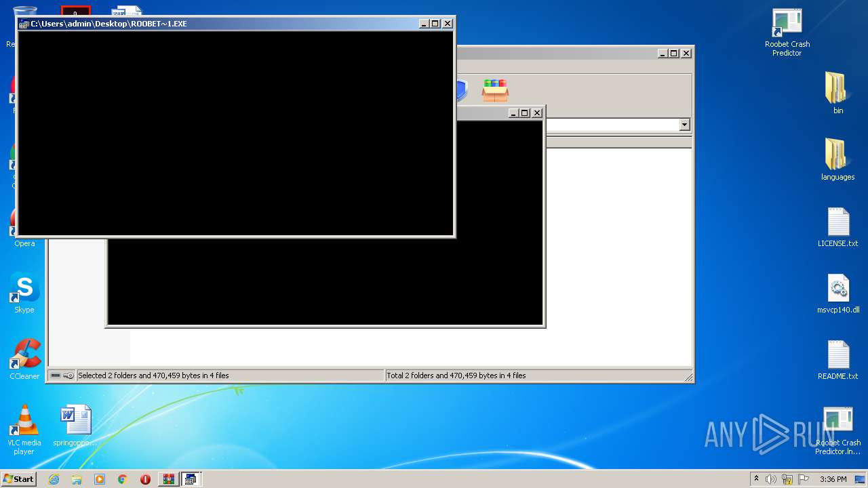Switch to WinRAR taskbar button
Viewport: 868px width, 488px height.
[168, 479]
